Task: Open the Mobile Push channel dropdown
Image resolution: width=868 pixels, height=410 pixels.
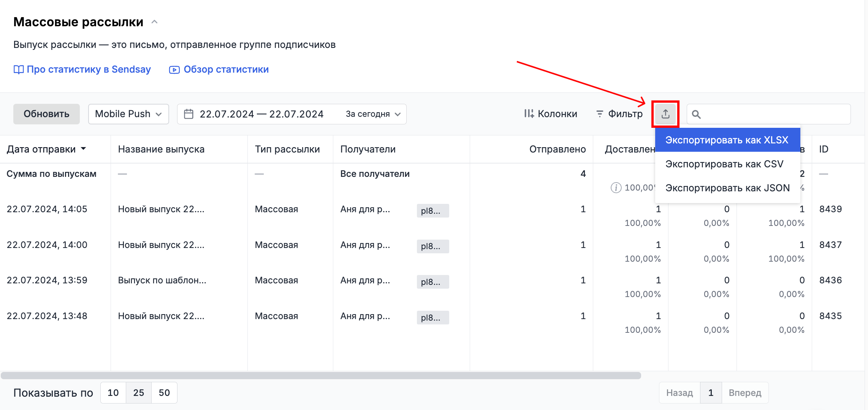Action: [128, 114]
